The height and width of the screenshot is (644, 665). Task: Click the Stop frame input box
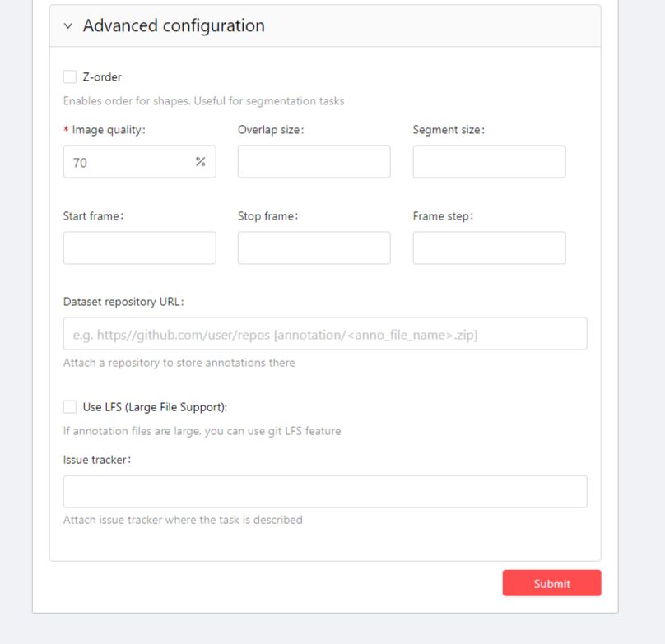coord(314,248)
